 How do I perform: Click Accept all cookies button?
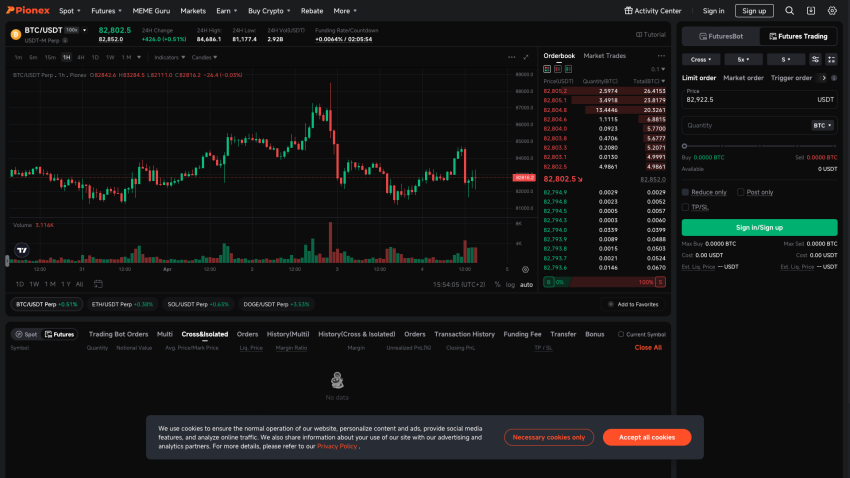647,437
